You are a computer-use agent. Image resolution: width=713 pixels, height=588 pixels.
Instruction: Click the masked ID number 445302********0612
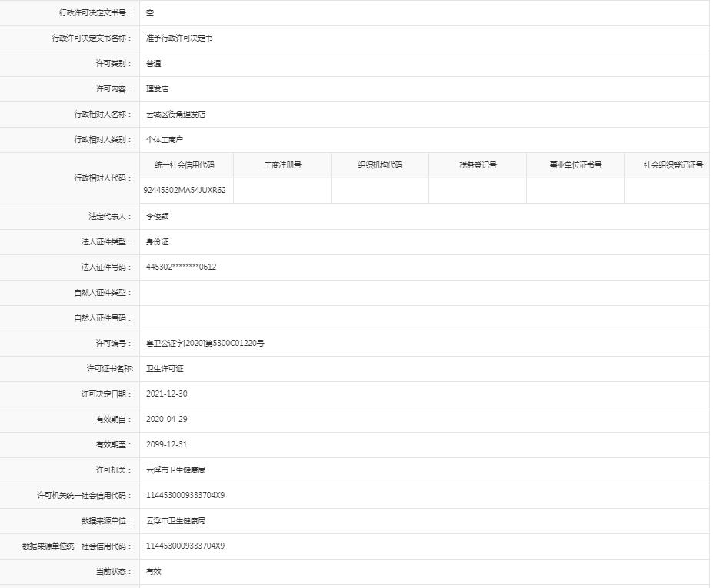coord(181,267)
